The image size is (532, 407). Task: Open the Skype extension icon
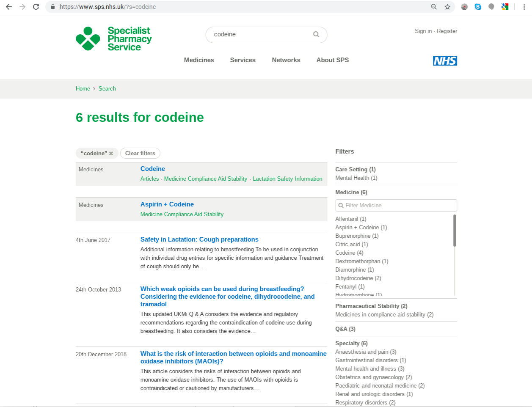point(478,7)
